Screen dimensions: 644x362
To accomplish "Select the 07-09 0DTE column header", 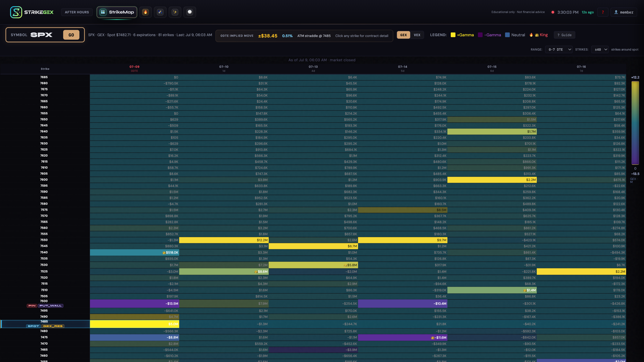I will (x=134, y=68).
